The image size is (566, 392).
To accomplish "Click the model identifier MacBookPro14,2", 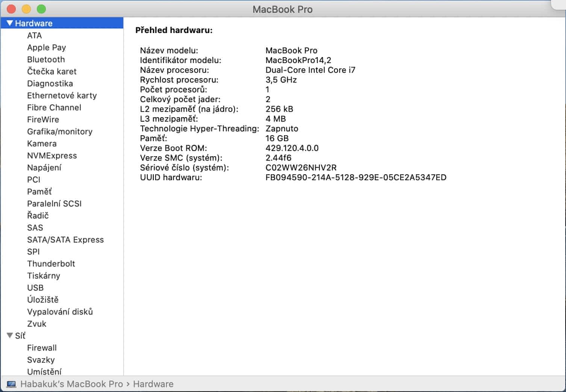I will (x=298, y=60).
